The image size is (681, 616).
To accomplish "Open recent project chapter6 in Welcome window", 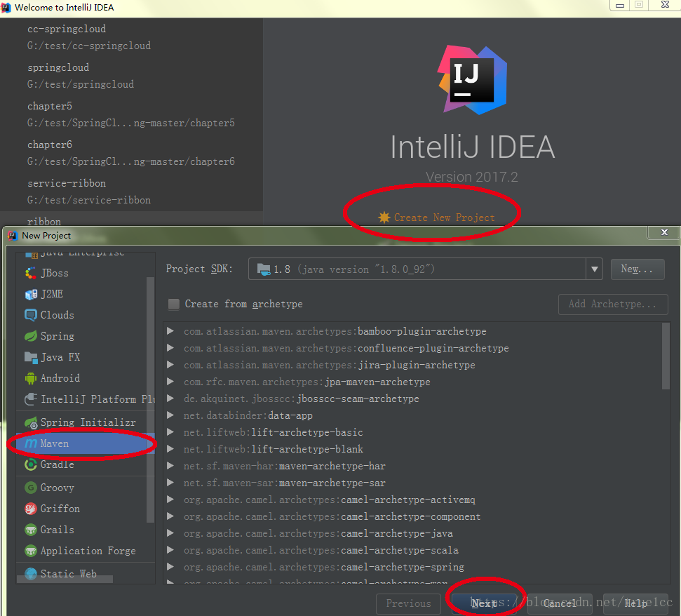I will click(131, 154).
